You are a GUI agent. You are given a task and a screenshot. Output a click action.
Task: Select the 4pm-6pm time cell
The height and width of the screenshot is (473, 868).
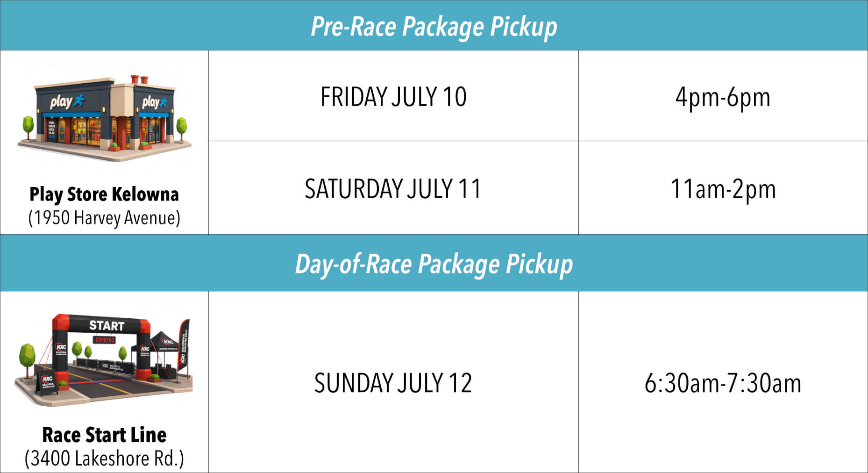point(723,96)
